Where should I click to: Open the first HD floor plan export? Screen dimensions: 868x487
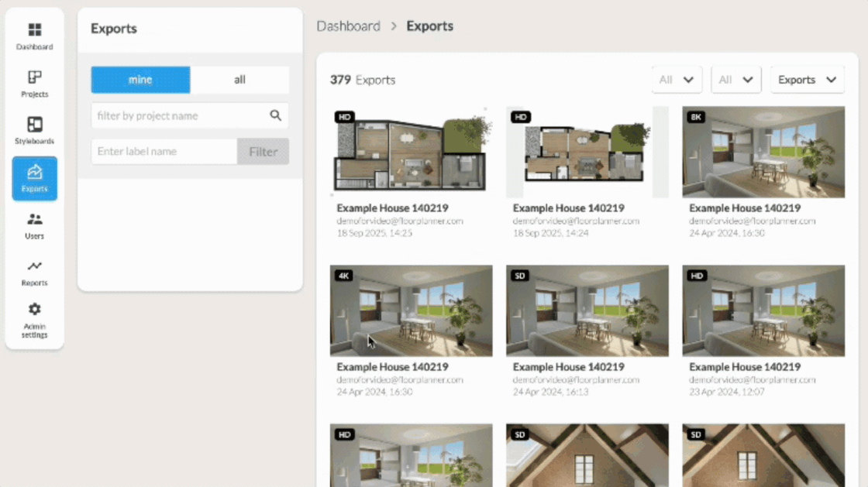pos(411,152)
